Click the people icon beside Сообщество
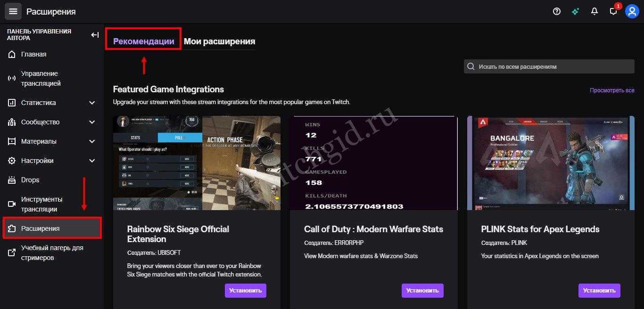The image size is (644, 309). [x=12, y=122]
